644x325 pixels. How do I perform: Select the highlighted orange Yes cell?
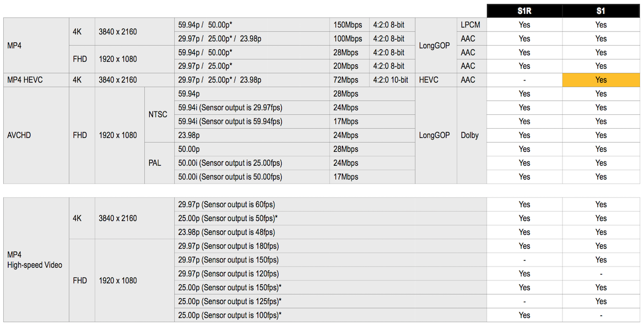[x=601, y=80]
